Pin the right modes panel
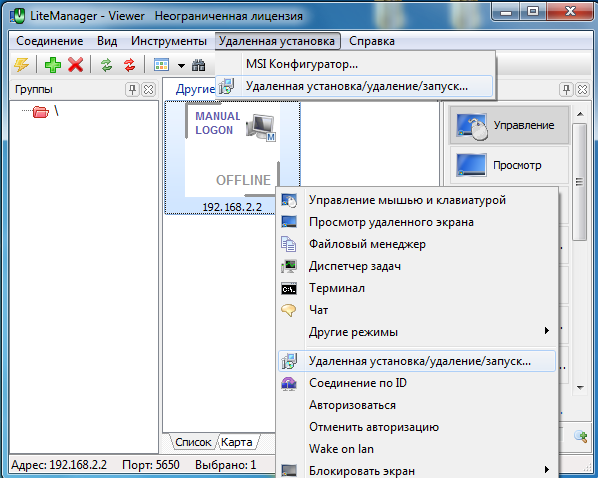This screenshot has width=598, height=478. 566,90
